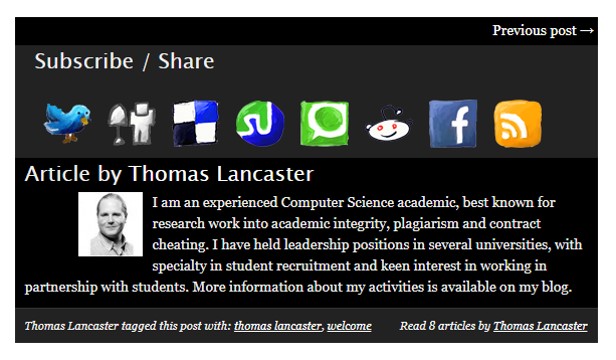
Task: Click the 'Article by Thomas Lancaster' heading
Action: pyautogui.click(x=169, y=174)
